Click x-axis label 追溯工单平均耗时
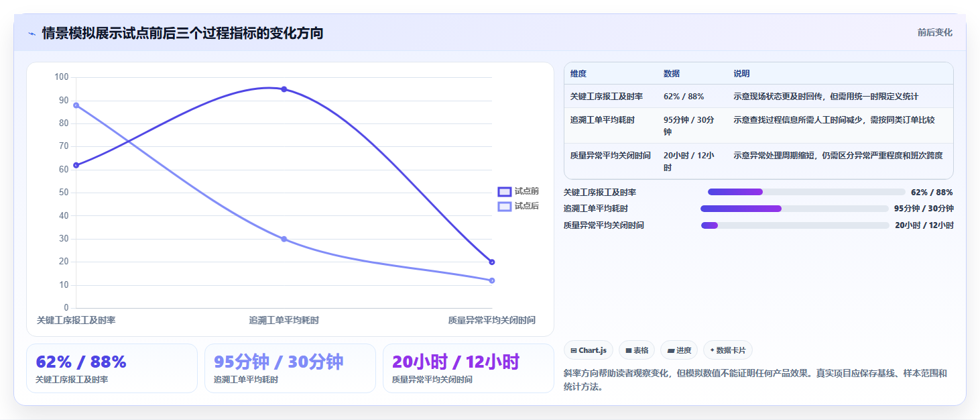980x420 pixels. [x=284, y=321]
